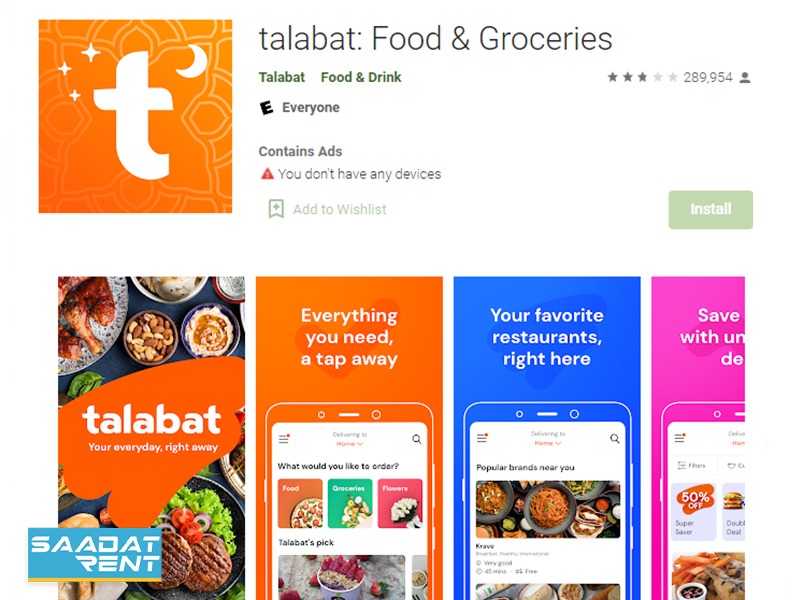Click next arrow of screenshot carousel
This screenshot has width=800, height=600.
(x=764, y=442)
